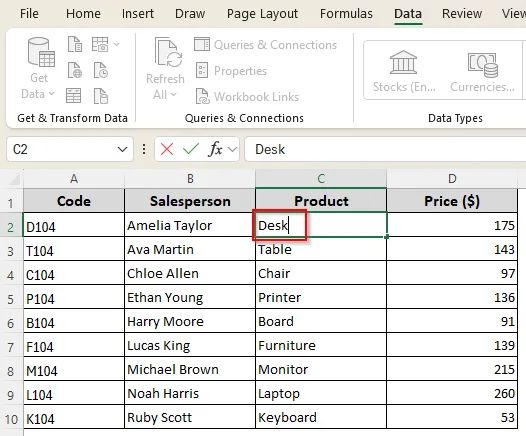Click the Product header cell
Screen dimensions: 526x436
pyautogui.click(x=321, y=201)
